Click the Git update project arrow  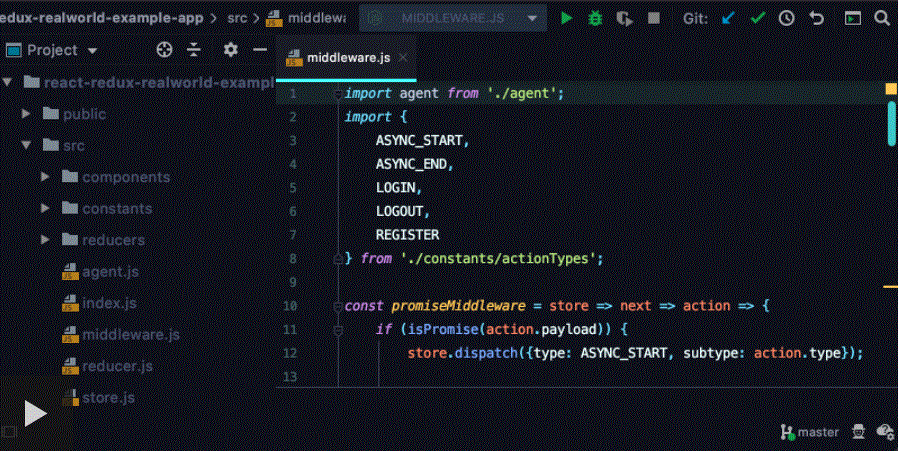tap(729, 18)
